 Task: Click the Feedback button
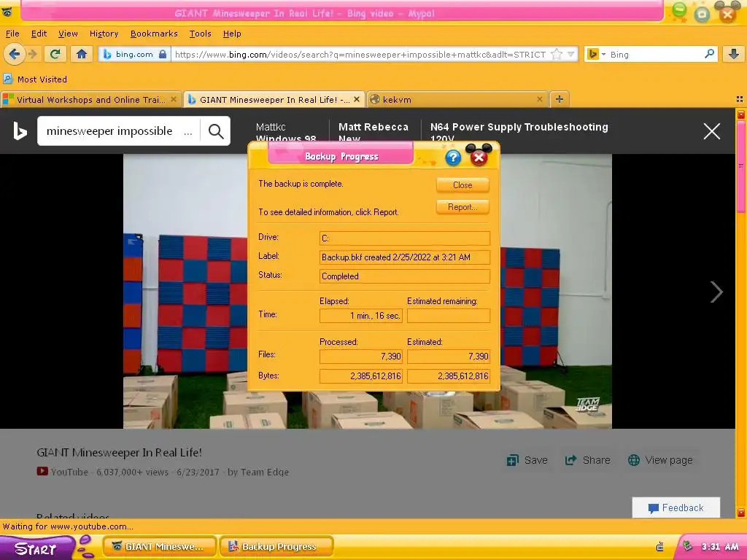point(676,508)
